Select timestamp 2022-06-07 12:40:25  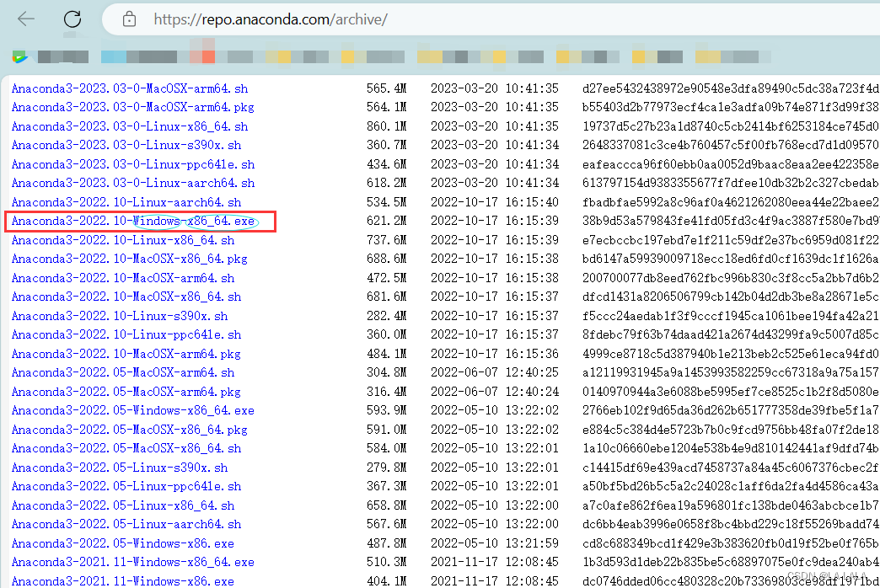click(x=495, y=373)
